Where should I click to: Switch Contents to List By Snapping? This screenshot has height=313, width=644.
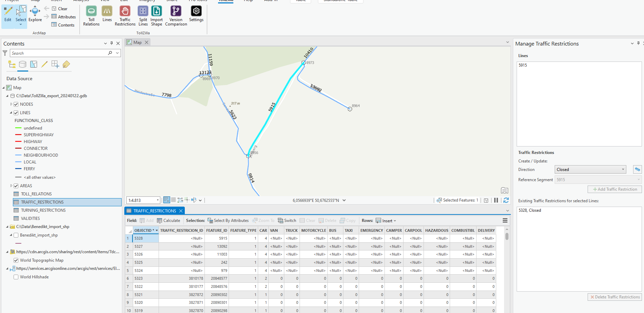click(55, 64)
